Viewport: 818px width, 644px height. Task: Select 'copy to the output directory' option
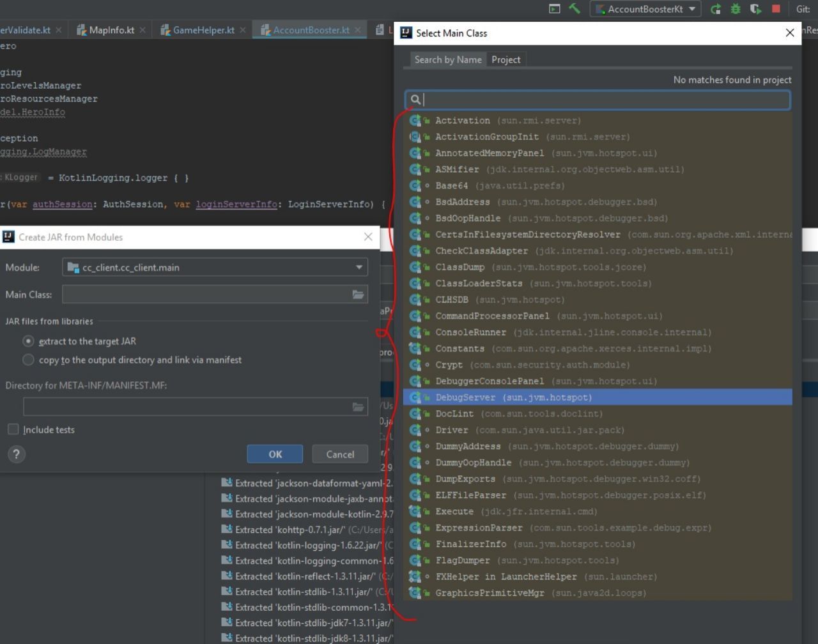click(28, 360)
